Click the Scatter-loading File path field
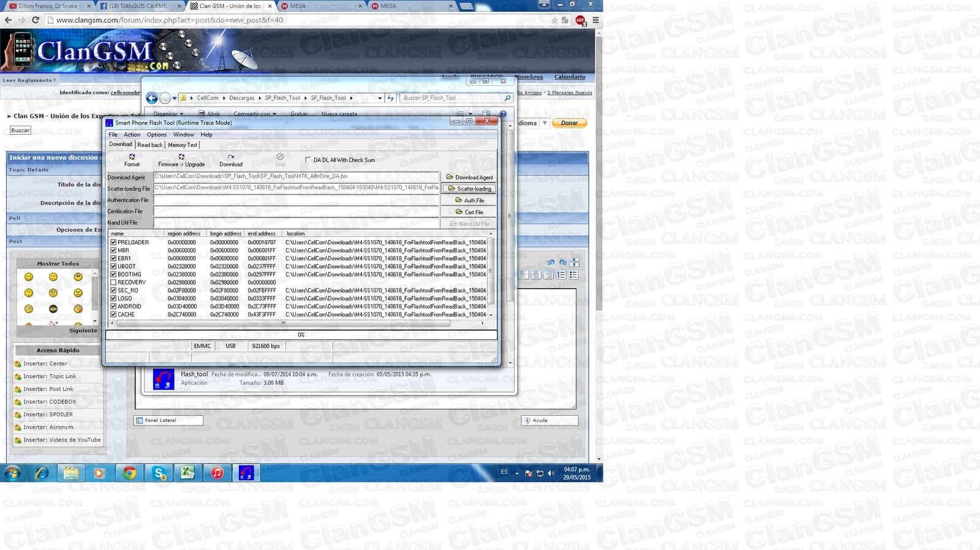This screenshot has width=980, height=550. [x=296, y=188]
